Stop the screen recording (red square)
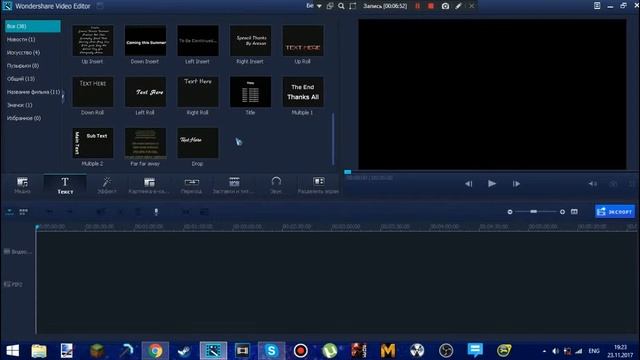The height and width of the screenshot is (360, 640). tap(431, 6)
